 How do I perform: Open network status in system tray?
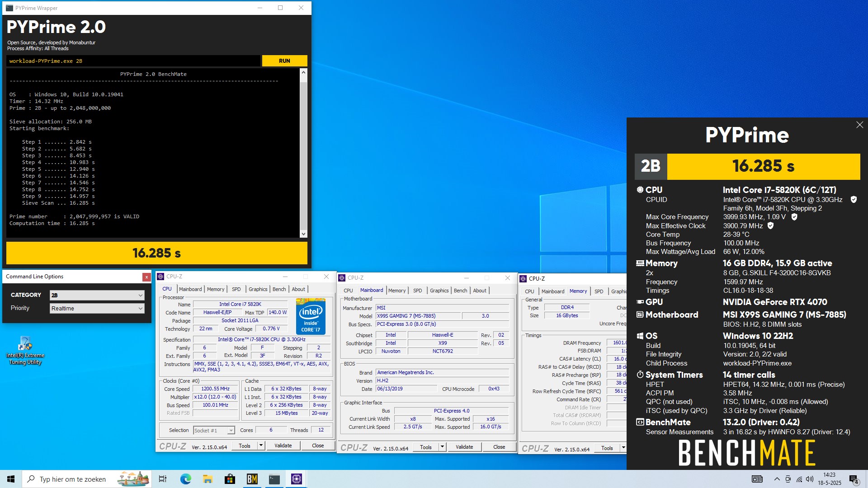(x=799, y=479)
